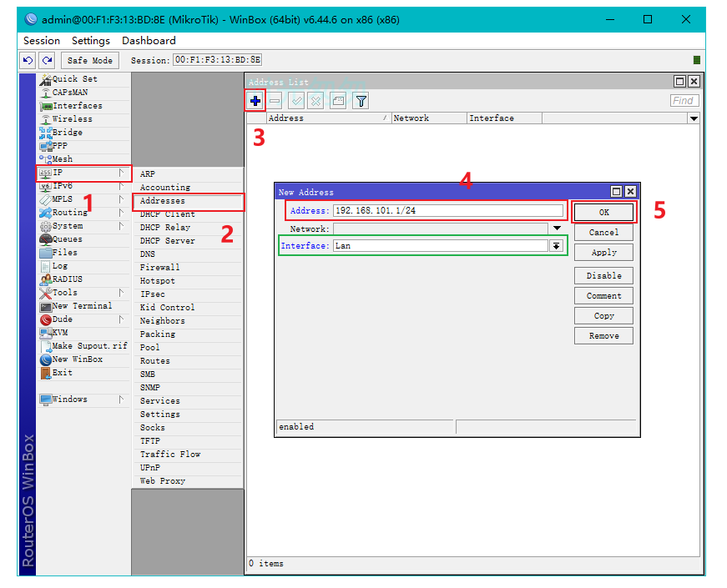Open New Terminal in sidebar
727x588 pixels.
(83, 306)
